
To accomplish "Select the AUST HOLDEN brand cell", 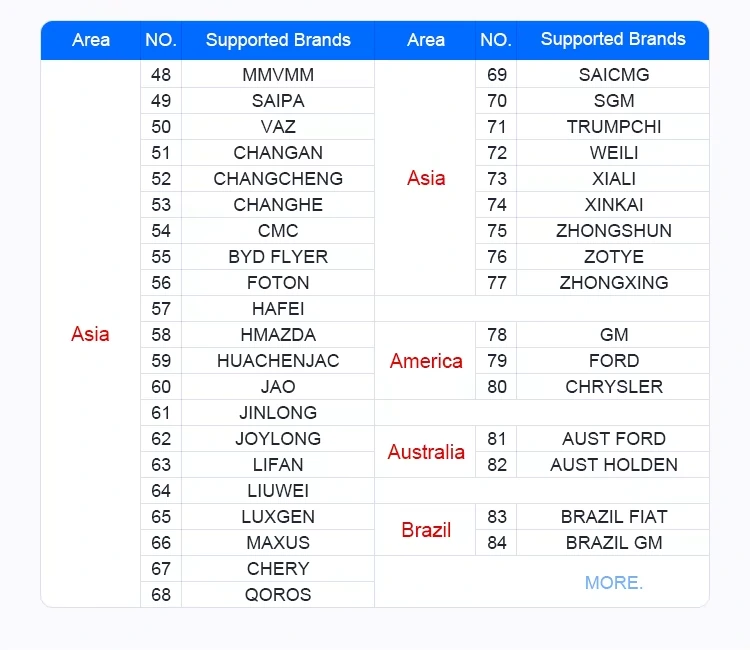I will click(614, 464).
